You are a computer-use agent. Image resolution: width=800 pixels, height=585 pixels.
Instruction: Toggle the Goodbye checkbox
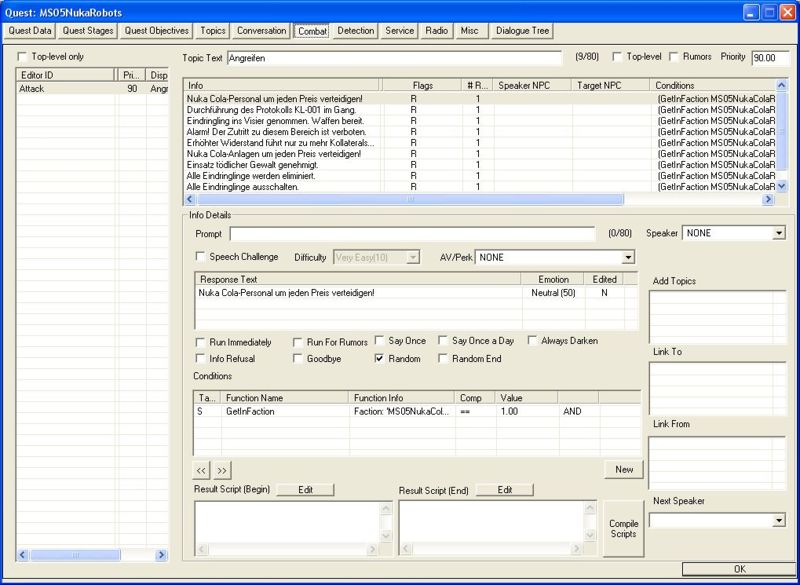(x=297, y=359)
